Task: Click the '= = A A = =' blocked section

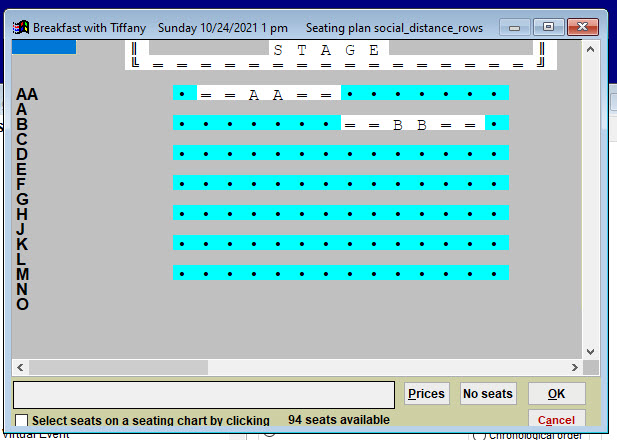Action: (269, 94)
